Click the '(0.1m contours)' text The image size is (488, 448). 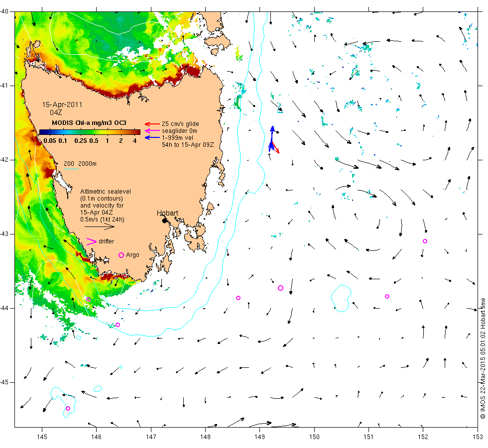[102, 199]
